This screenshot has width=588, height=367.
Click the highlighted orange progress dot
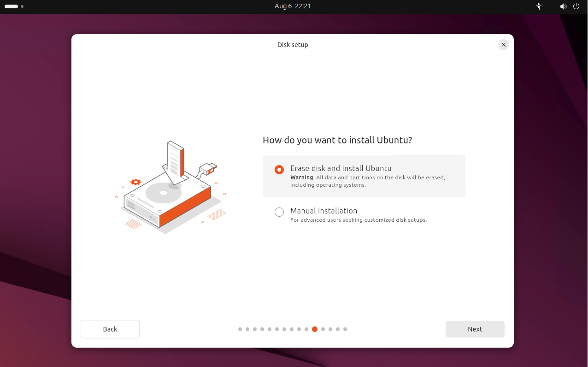pyautogui.click(x=315, y=329)
